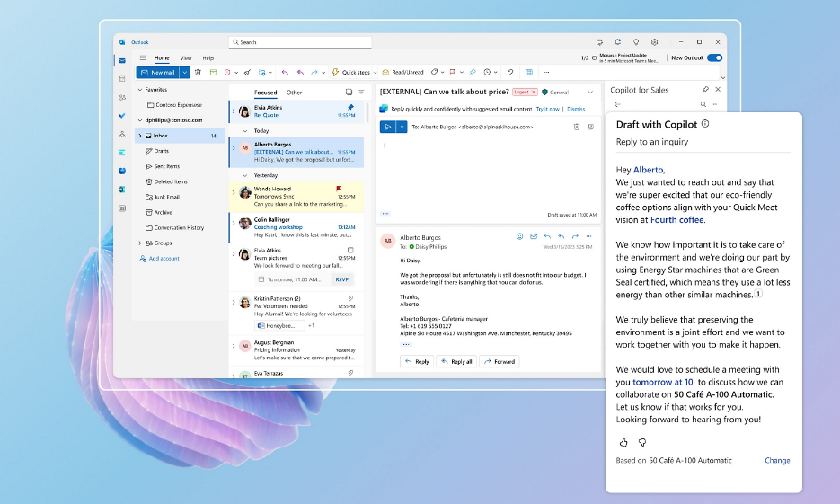
Task: Click back arrow in Copilot for Sales pane
Action: coord(617,104)
